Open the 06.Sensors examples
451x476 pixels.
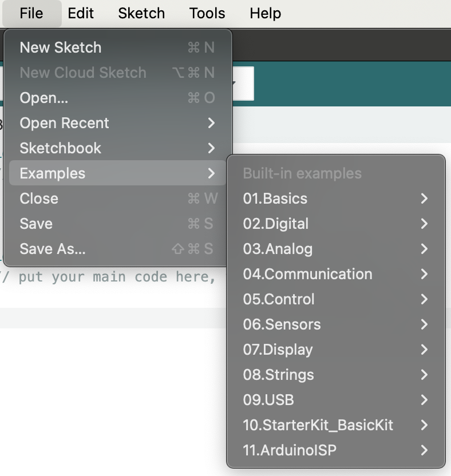[x=335, y=324]
